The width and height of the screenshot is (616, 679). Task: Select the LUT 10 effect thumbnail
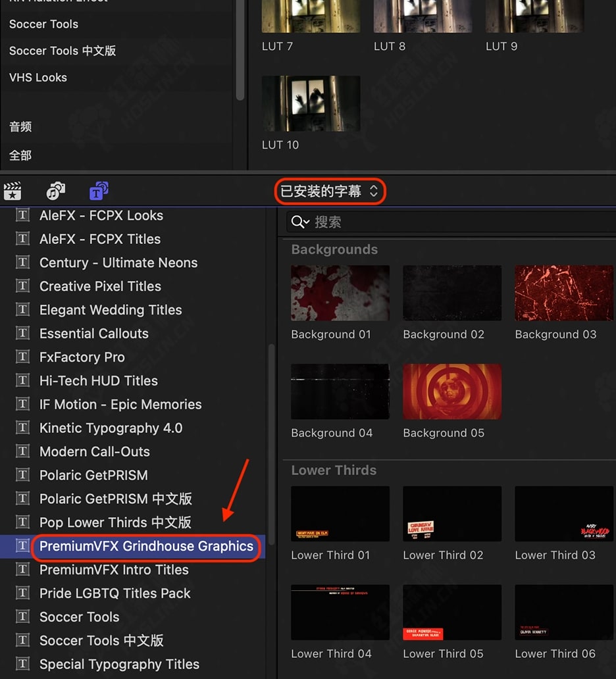(x=311, y=103)
